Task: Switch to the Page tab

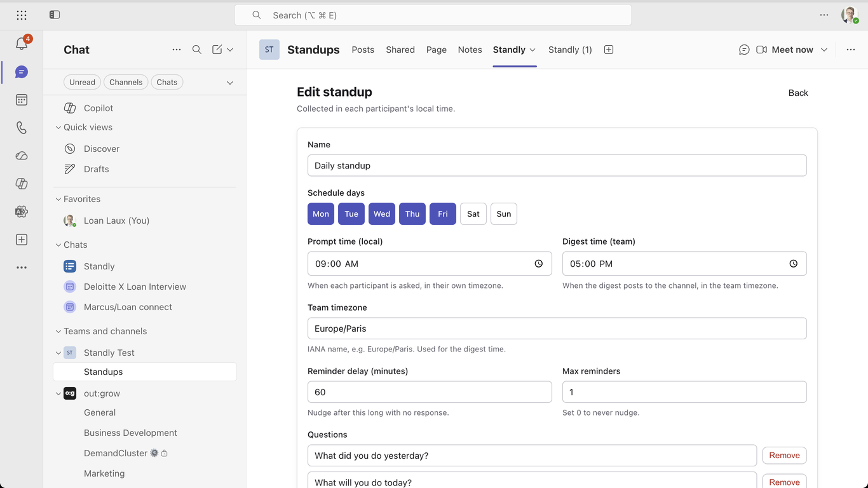Action: click(x=437, y=50)
